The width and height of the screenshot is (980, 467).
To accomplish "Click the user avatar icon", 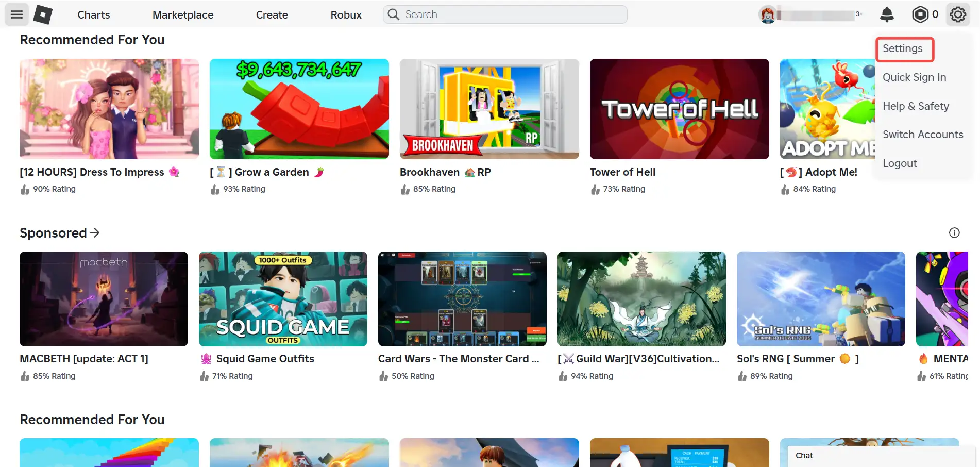I will coord(768,14).
